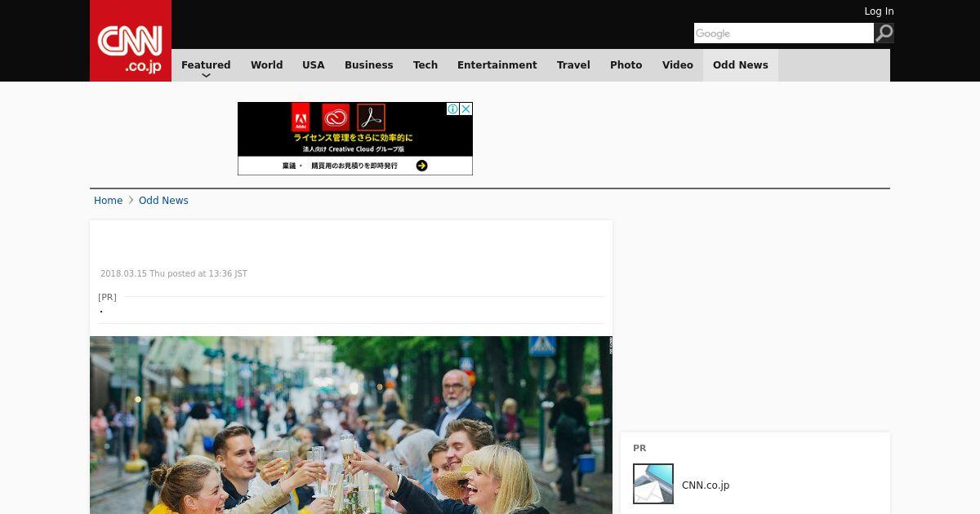The width and height of the screenshot is (980, 514).
Task: Select the Odd News tab
Action: tap(741, 65)
